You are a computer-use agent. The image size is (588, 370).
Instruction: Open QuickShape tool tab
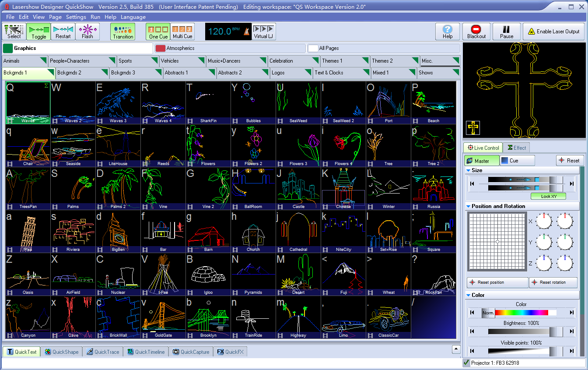61,352
